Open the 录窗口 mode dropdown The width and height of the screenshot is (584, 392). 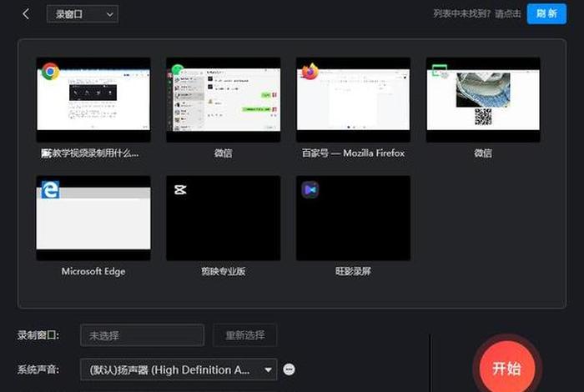point(83,14)
